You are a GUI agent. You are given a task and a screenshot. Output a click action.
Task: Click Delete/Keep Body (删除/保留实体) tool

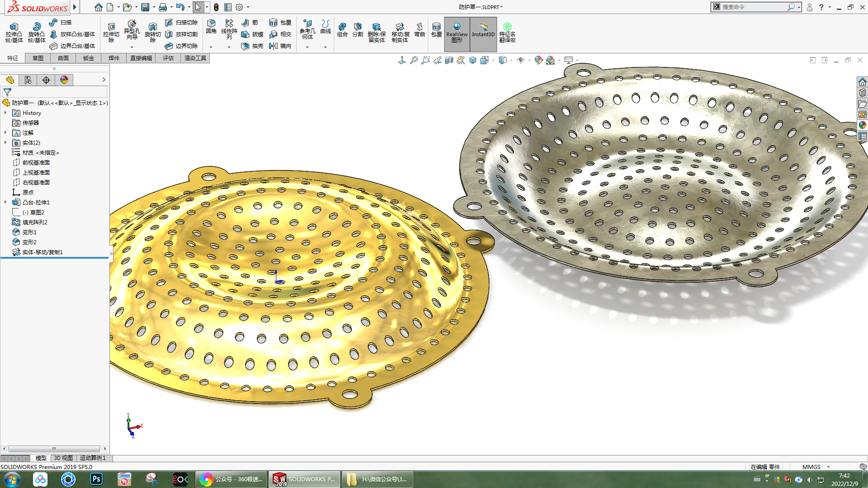[x=376, y=32]
